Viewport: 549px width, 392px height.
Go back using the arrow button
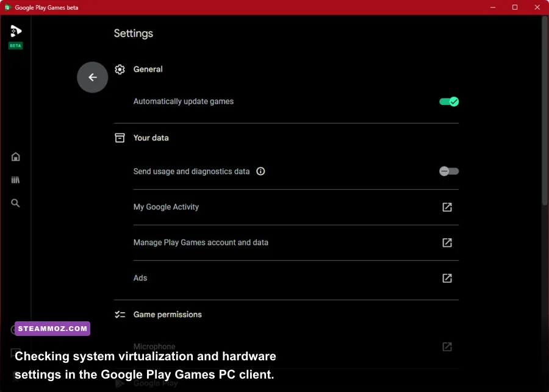pos(93,77)
